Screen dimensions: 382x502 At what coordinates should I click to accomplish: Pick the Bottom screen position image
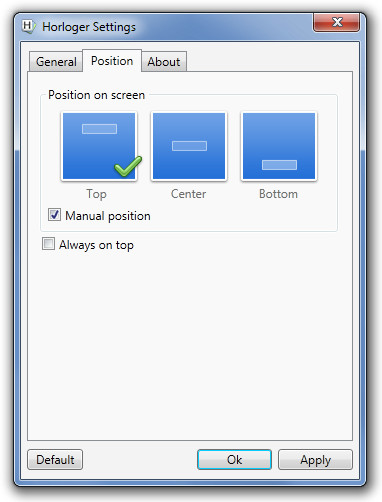coord(279,146)
